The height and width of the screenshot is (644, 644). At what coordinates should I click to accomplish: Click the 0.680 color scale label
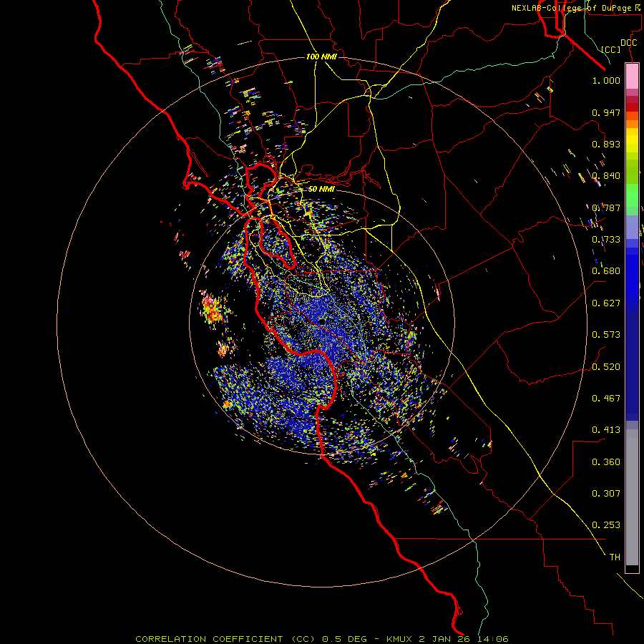606,271
